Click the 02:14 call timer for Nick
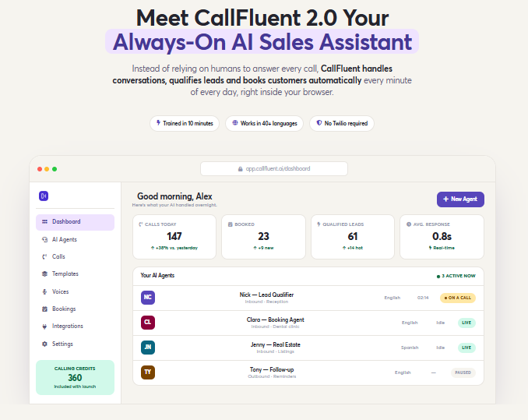 (423, 298)
